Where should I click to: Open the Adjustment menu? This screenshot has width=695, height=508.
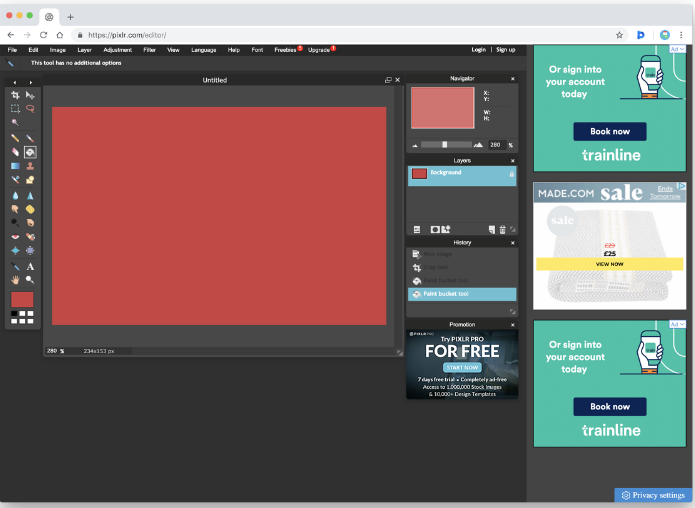117,49
